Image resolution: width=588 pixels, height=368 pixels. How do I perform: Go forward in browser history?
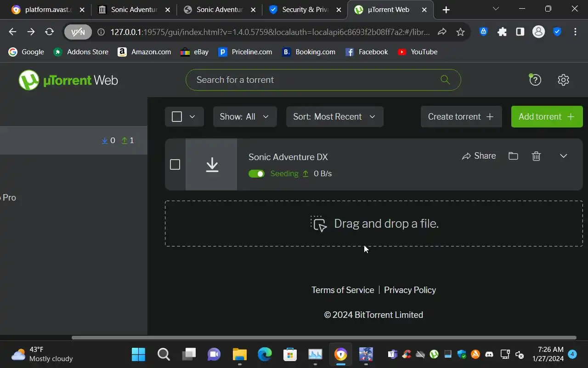click(x=31, y=32)
